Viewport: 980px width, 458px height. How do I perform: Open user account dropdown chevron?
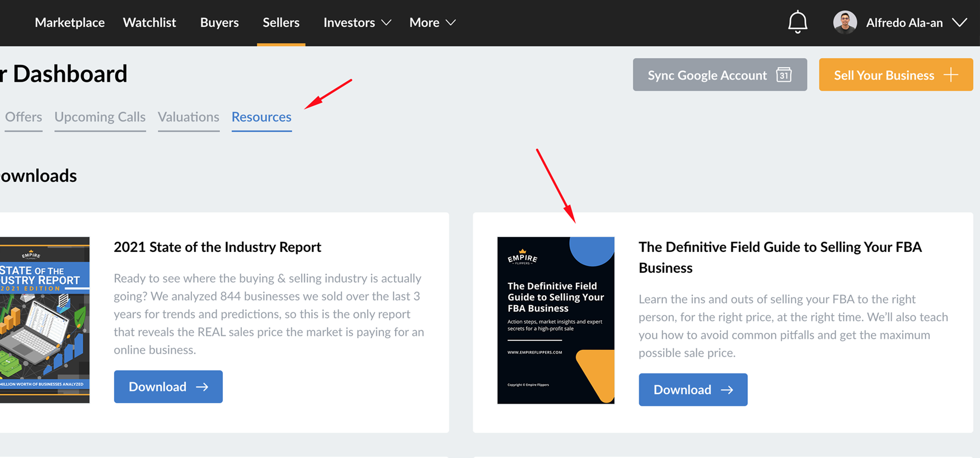[x=959, y=22]
